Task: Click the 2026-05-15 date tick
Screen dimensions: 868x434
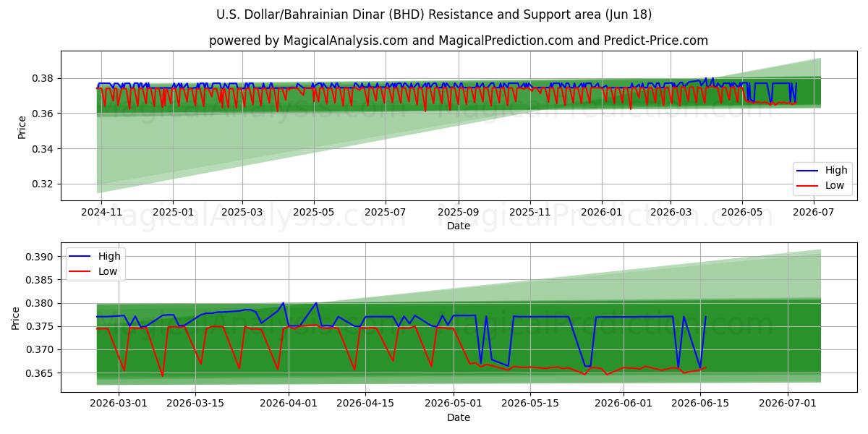Action: coord(530,403)
